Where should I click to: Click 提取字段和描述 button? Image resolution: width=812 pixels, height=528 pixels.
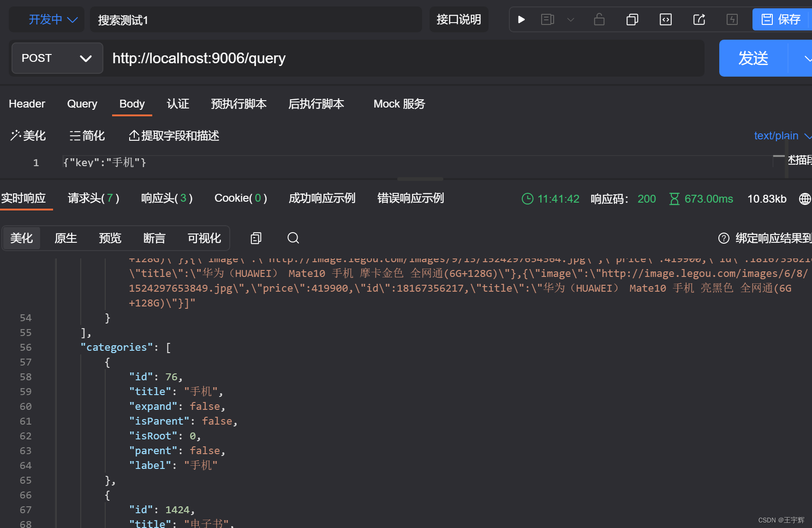click(174, 136)
